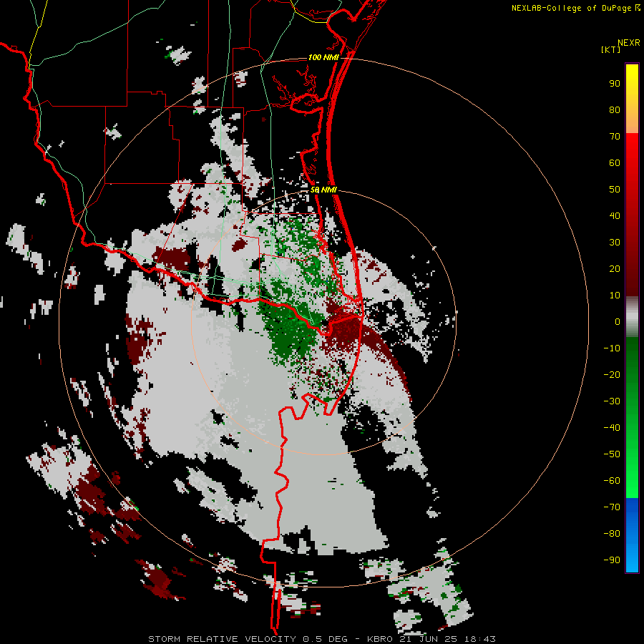
Task: Click the Storm Relative Velocity title caption
Action: click(322, 639)
